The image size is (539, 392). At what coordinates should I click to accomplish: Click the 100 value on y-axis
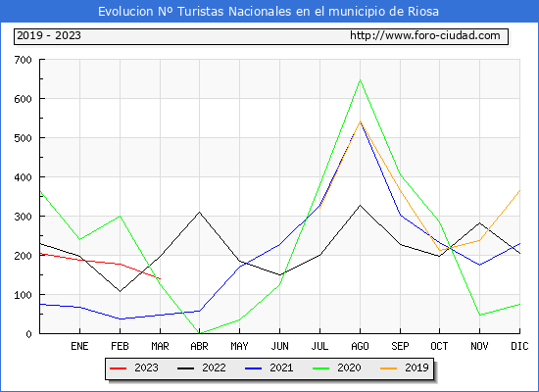24,295
